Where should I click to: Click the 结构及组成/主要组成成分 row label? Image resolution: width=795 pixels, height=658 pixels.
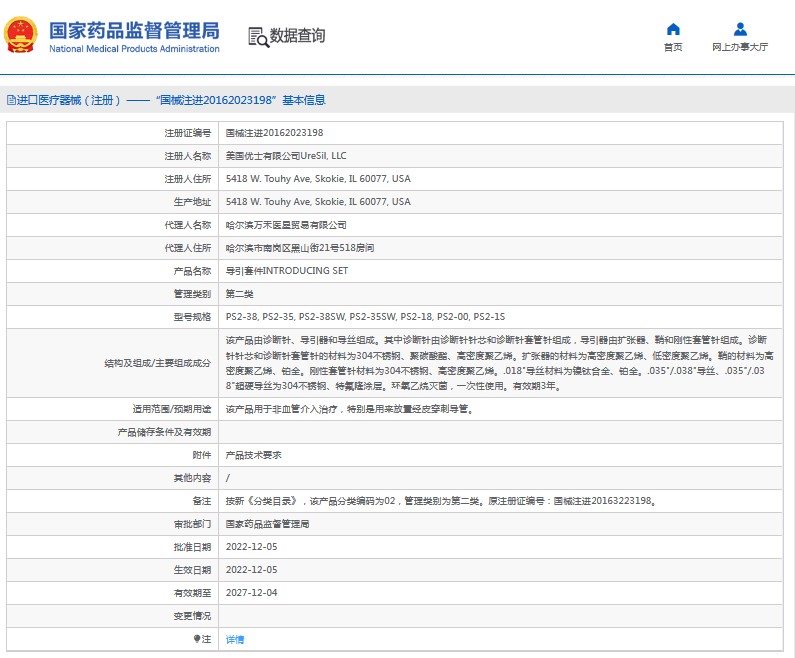(157, 363)
